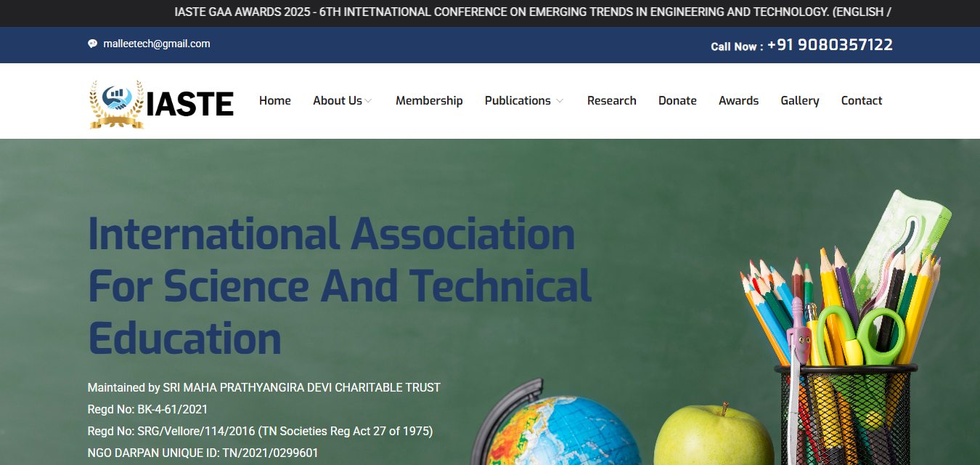This screenshot has height=465, width=980.
Task: Expand the About Us dropdown chevron
Action: click(x=369, y=101)
